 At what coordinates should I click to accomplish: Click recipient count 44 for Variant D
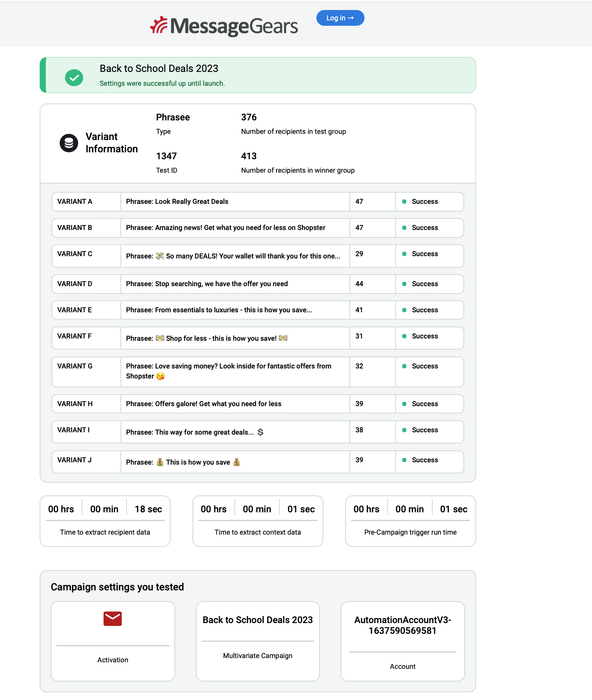pyautogui.click(x=359, y=284)
